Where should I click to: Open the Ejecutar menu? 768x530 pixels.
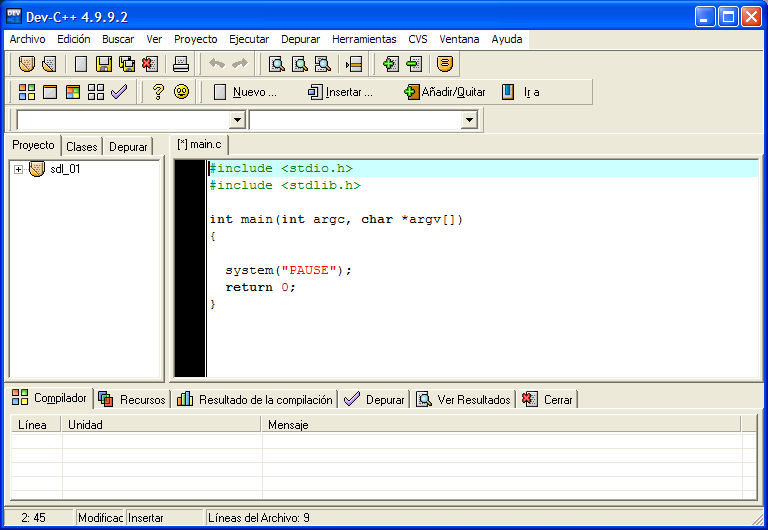[x=249, y=39]
